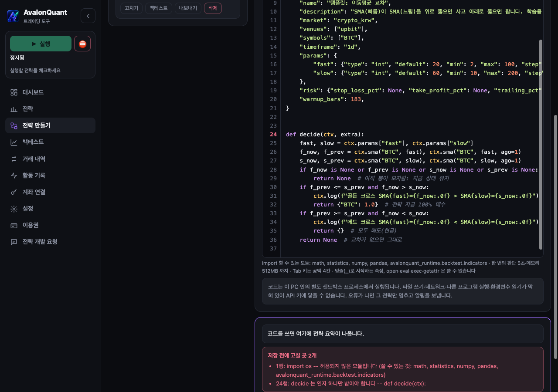Viewport: 558px width, 392px height.
Task: Click the '"fast"' params code line
Action: click(x=428, y=64)
